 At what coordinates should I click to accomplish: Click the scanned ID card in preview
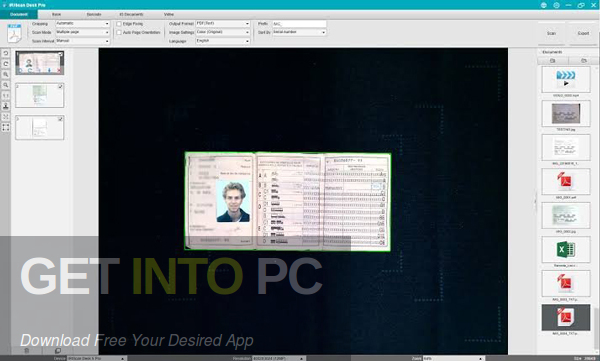coord(288,201)
